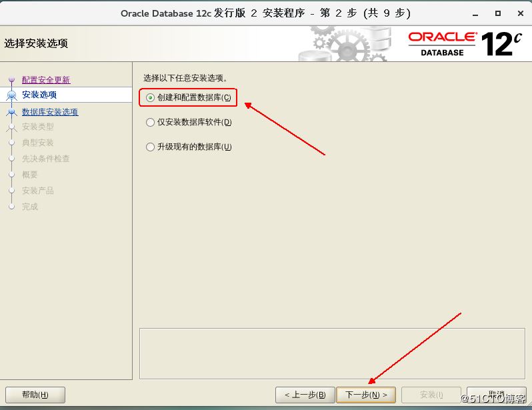
Task: Click the current-step icon beside 安装选项
Action: pos(11,96)
